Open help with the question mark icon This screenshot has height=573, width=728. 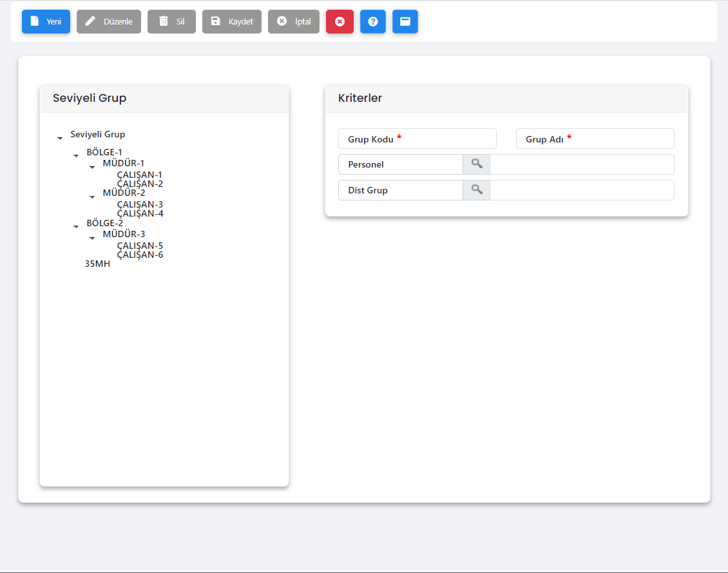[373, 21]
